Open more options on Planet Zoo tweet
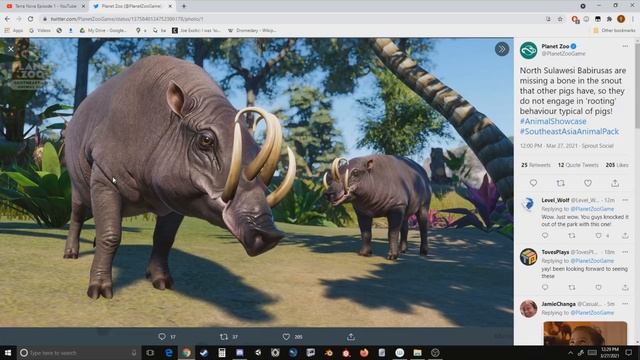The image size is (640, 360). point(625,46)
